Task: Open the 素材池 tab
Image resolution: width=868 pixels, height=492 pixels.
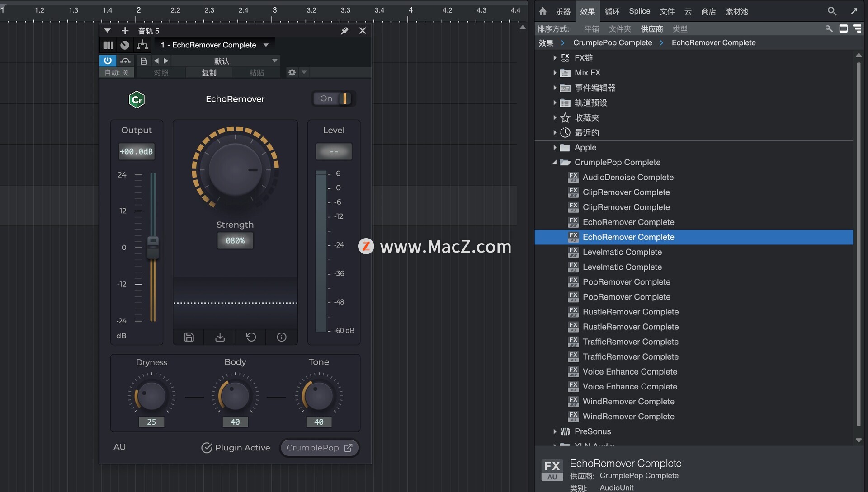Action: pyautogui.click(x=737, y=11)
